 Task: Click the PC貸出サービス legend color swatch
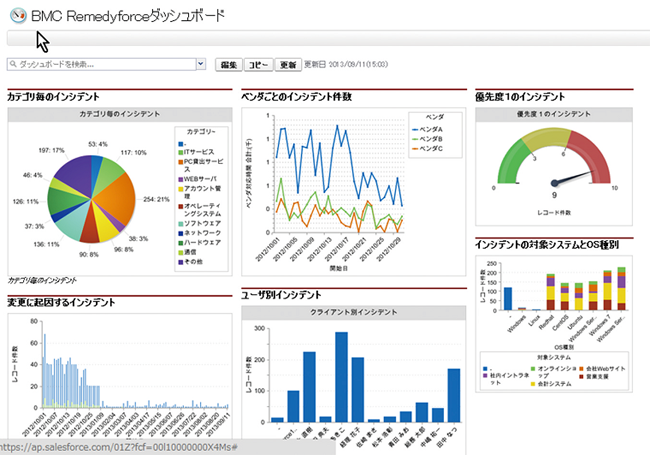[x=181, y=162]
